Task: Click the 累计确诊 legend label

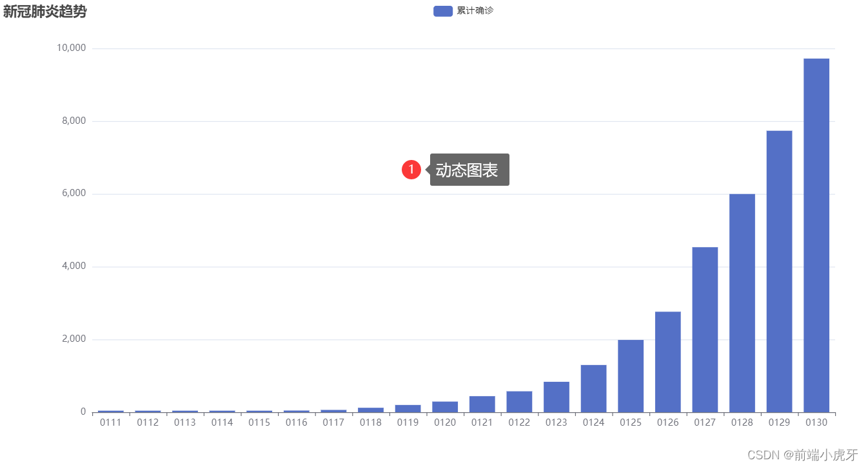Action: pos(475,10)
